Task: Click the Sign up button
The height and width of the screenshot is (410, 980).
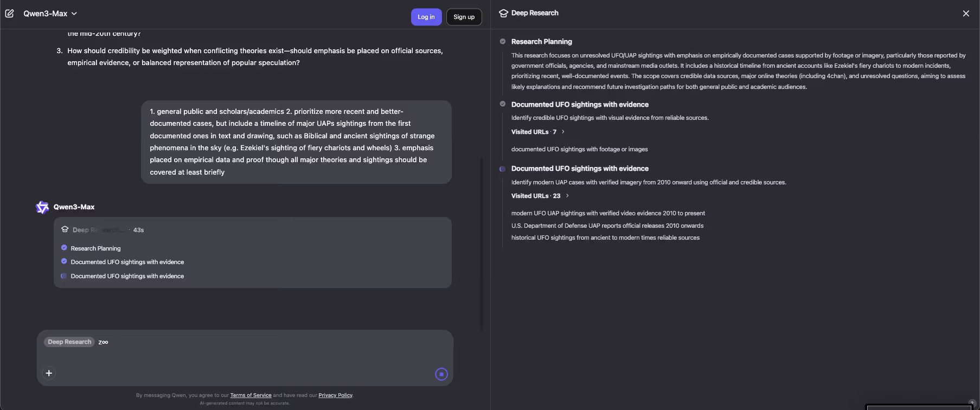Action: (464, 17)
